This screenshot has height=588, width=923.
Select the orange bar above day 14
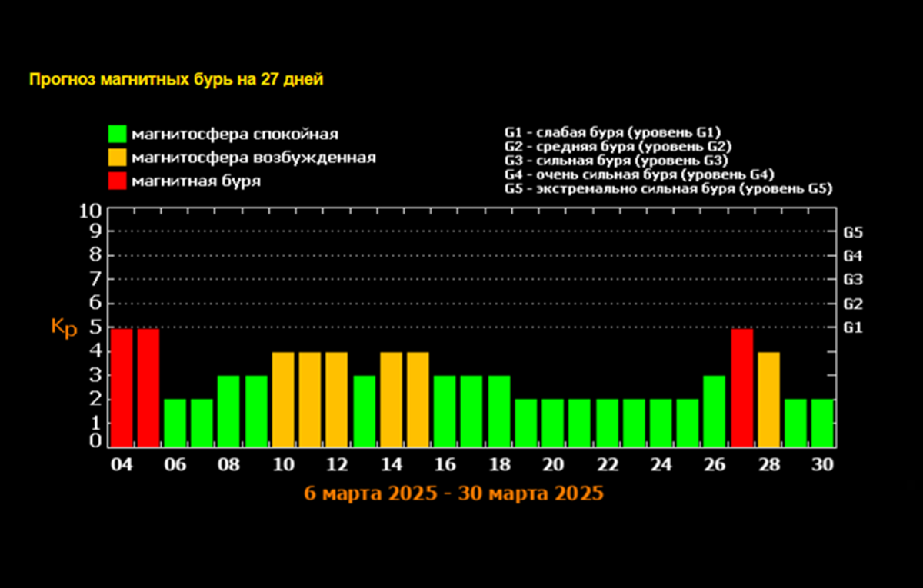pos(391,400)
